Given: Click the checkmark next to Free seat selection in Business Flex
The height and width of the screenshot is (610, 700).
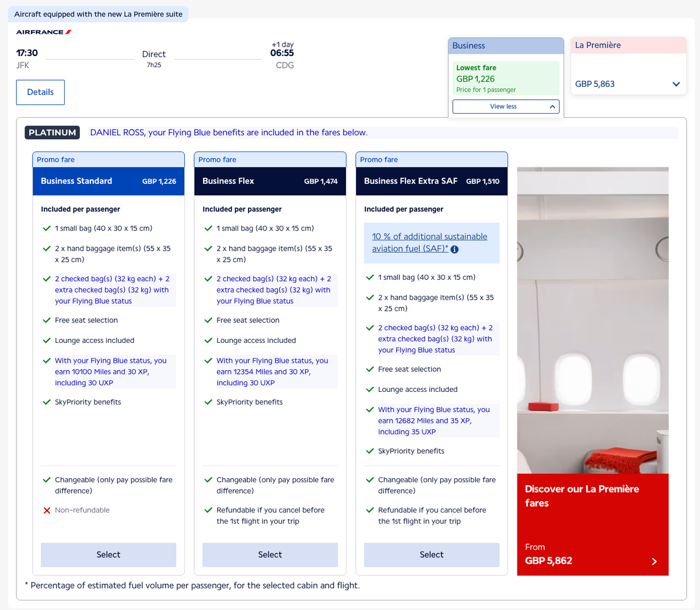Looking at the screenshot, I should (208, 320).
